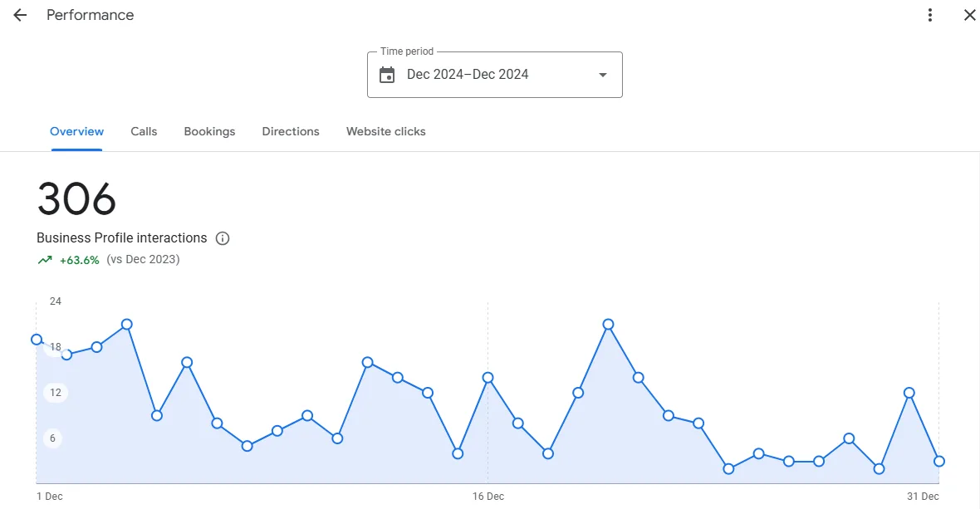
Task: Click the green upward trend arrow icon
Action: (x=45, y=260)
